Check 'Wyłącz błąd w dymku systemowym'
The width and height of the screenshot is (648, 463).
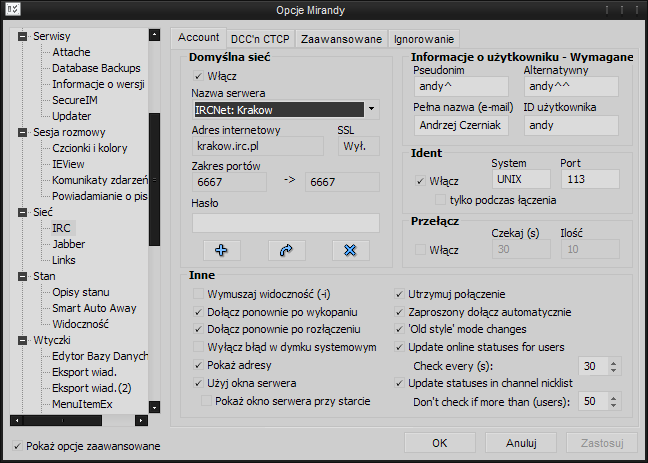[198, 347]
